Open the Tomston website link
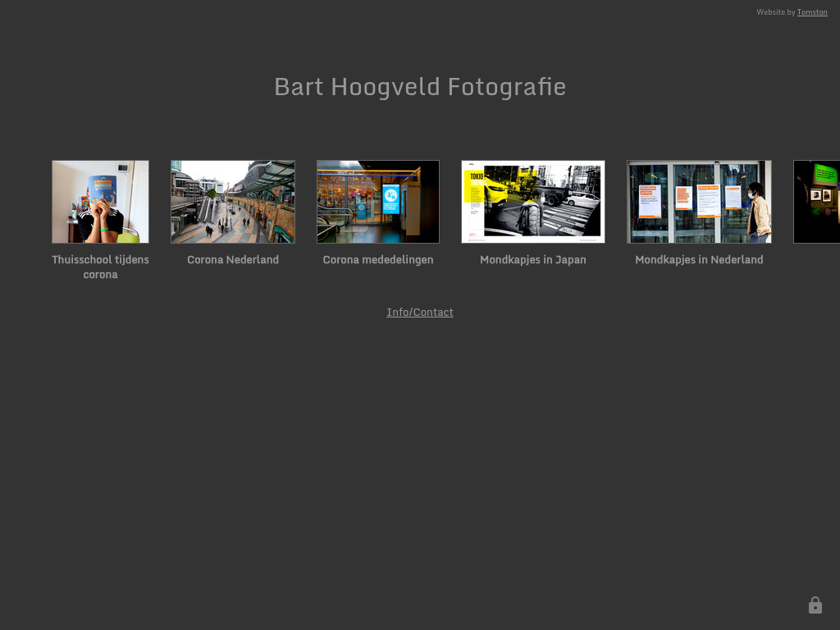 coord(812,12)
